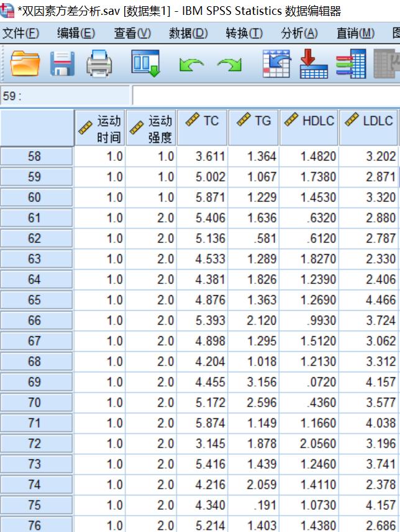Select the 运动时间 column header
The image size is (400, 532).
pos(99,128)
